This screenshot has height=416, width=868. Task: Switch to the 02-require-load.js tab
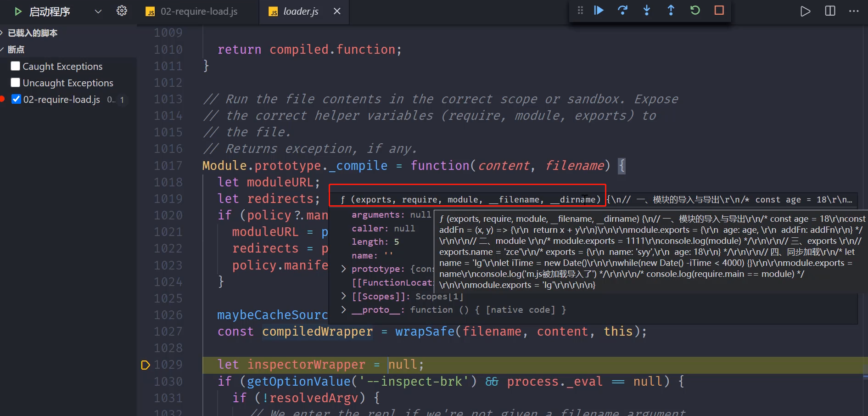(x=199, y=11)
